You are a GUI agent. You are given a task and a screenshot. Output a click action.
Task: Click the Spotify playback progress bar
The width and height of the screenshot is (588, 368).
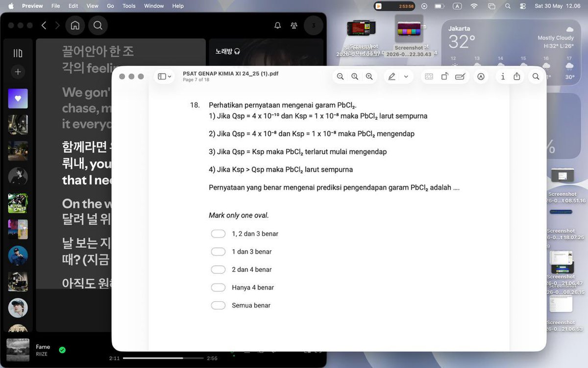pyautogui.click(x=163, y=358)
